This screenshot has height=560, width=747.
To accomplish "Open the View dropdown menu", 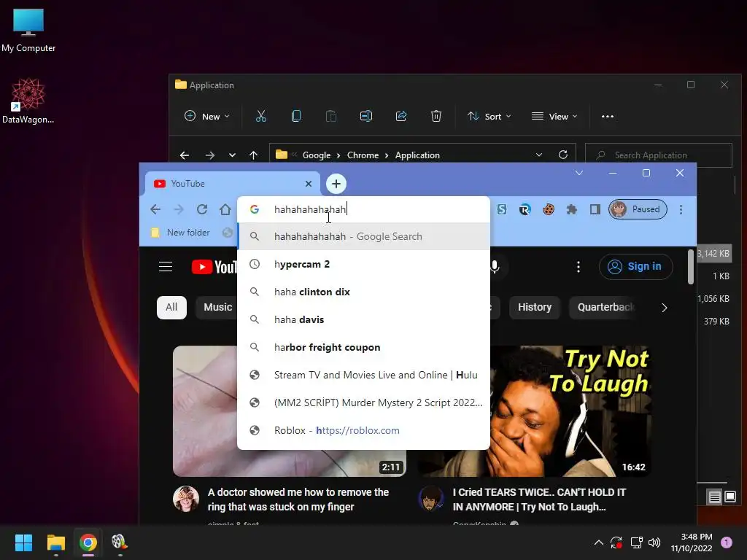I will pyautogui.click(x=554, y=116).
